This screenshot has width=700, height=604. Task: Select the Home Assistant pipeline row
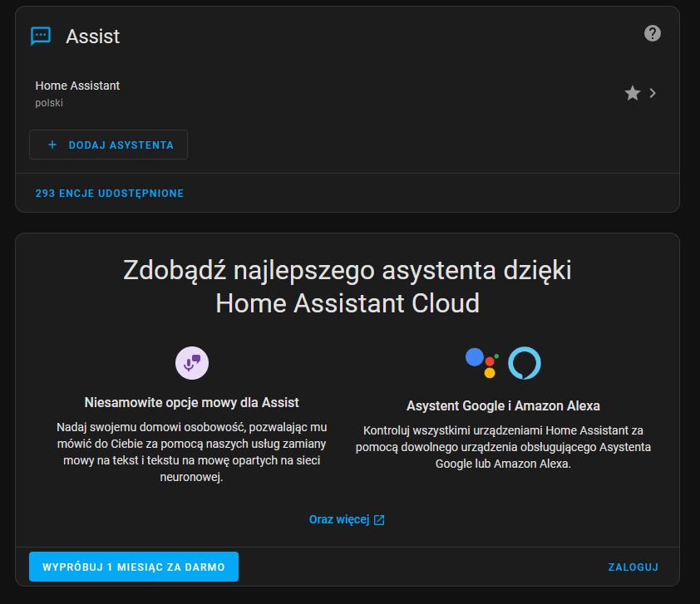348,93
